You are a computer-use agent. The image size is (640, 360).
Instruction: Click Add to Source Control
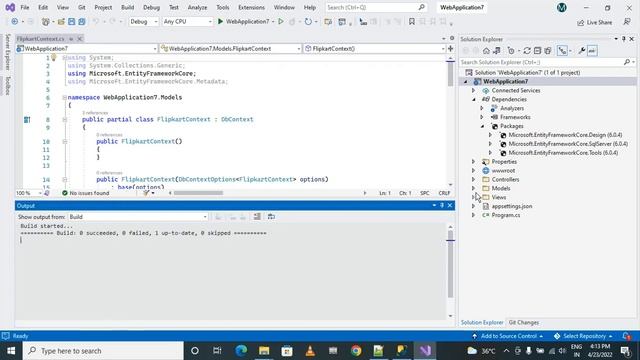(508, 336)
